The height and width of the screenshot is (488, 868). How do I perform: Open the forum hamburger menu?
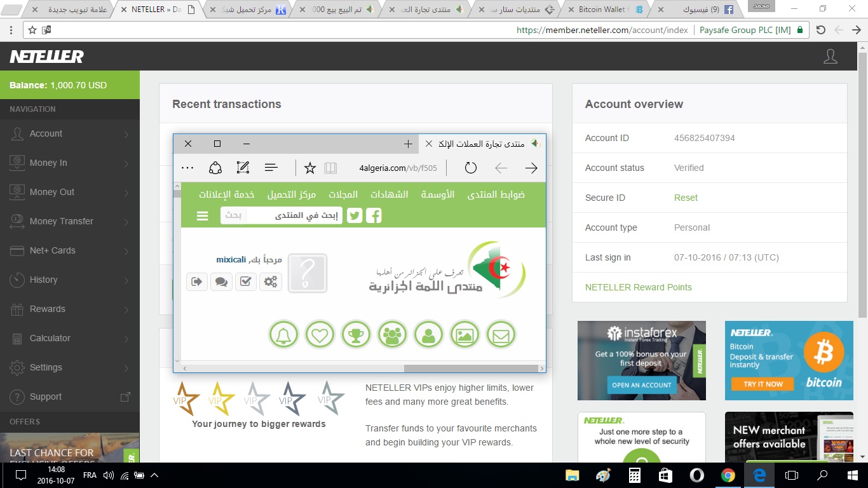(x=203, y=216)
